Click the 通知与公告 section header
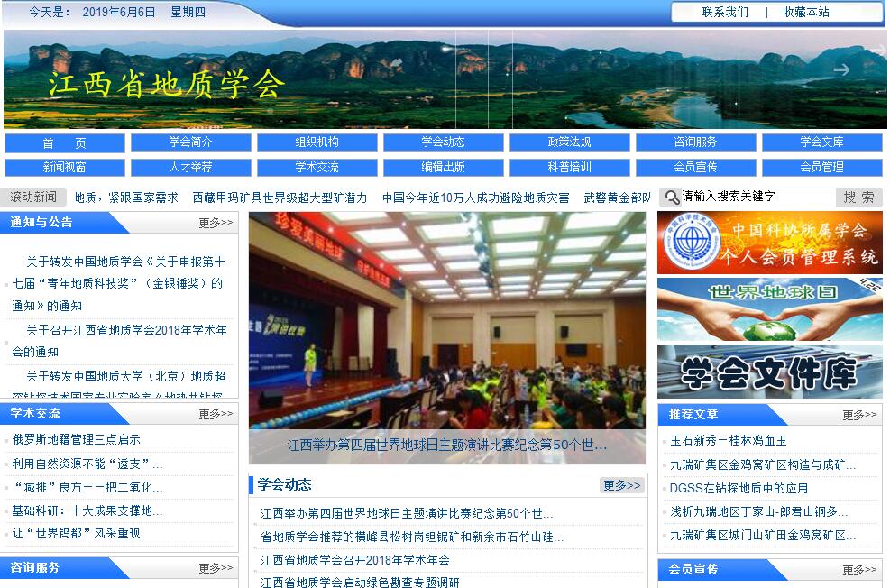Image resolution: width=890 pixels, height=588 pixels. (41, 223)
